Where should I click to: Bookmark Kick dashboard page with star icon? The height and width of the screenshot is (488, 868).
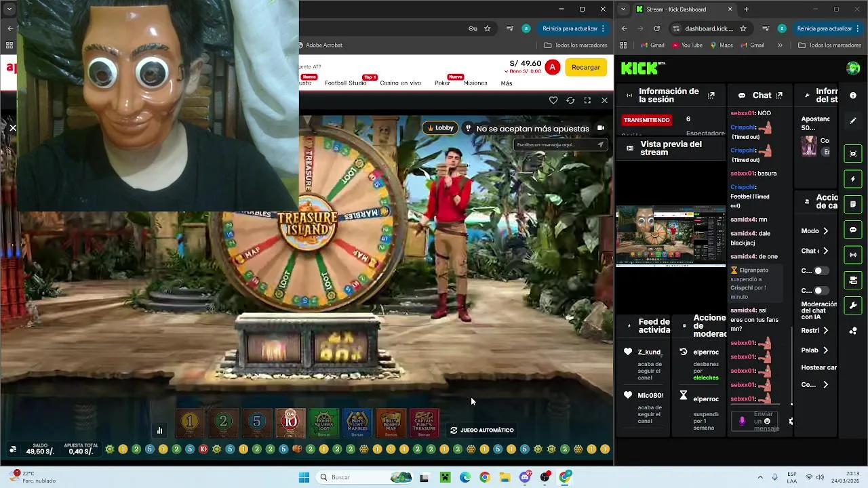[x=743, y=28]
